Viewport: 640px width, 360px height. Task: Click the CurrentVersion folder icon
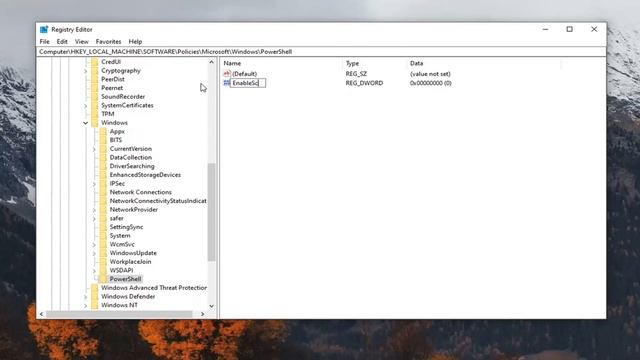pos(103,149)
